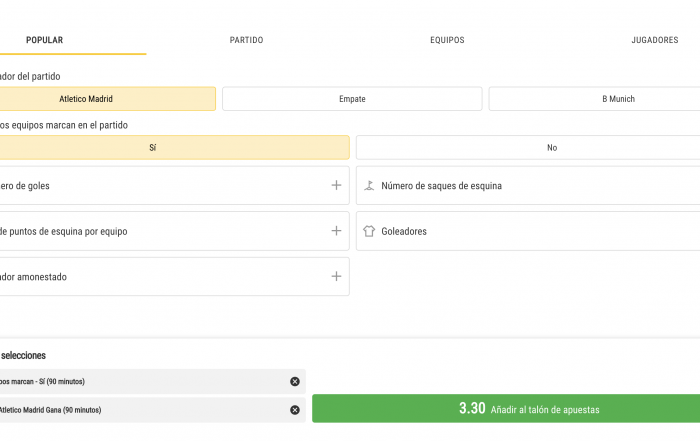Switch to the POPULAR tab
The width and height of the screenshot is (700, 441).
tap(45, 40)
